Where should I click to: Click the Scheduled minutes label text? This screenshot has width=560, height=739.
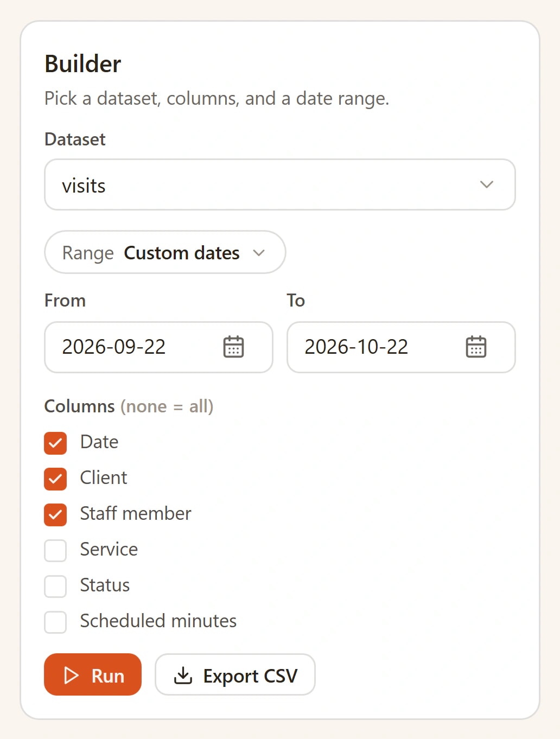tap(158, 621)
